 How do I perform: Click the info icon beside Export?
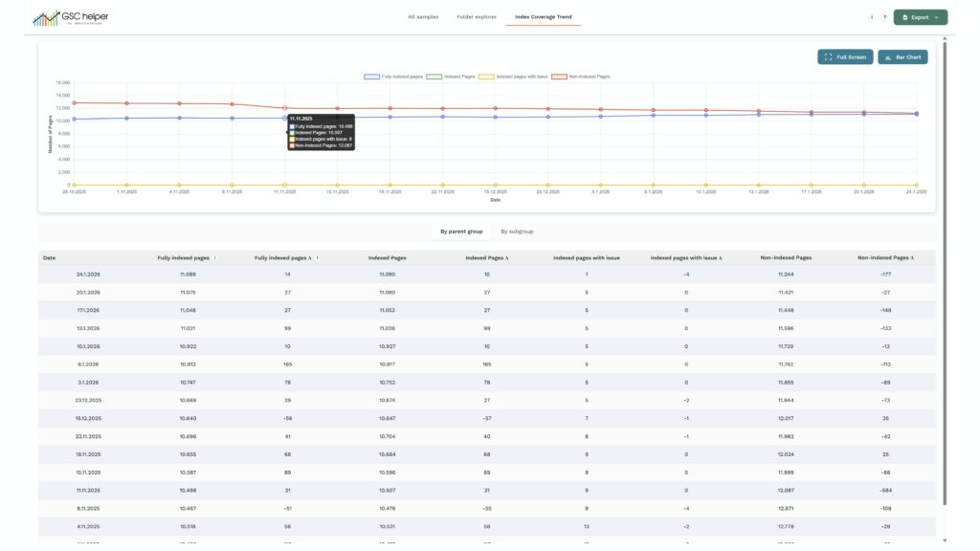(871, 17)
